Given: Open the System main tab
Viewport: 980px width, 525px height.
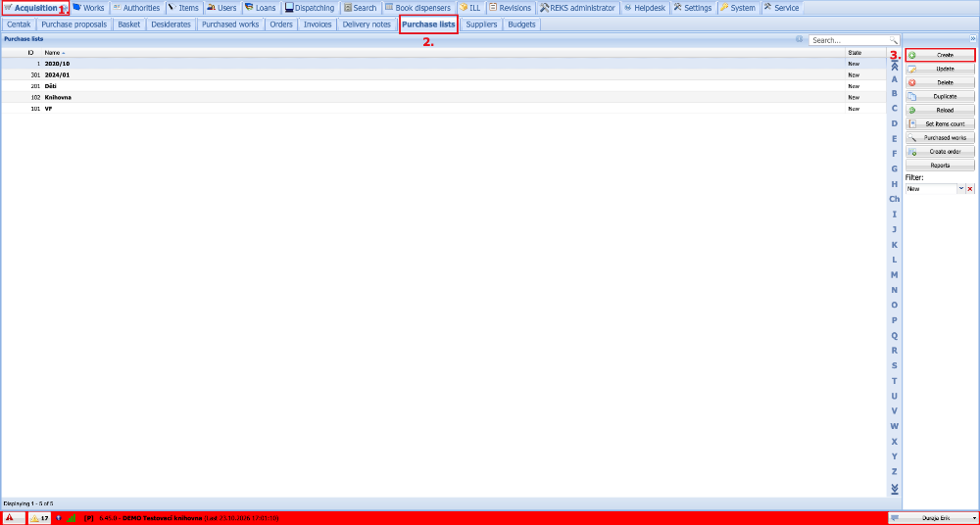Looking at the screenshot, I should (738, 8).
